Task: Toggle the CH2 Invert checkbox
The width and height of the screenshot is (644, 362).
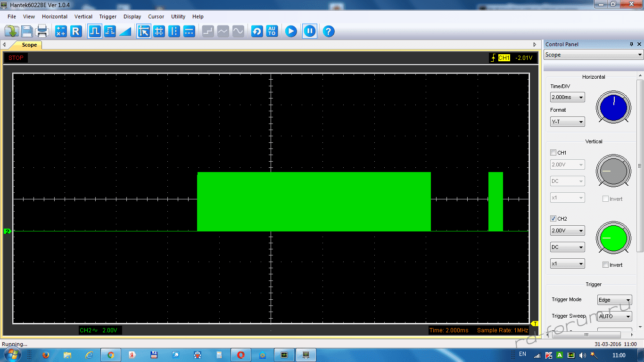Action: (x=605, y=265)
